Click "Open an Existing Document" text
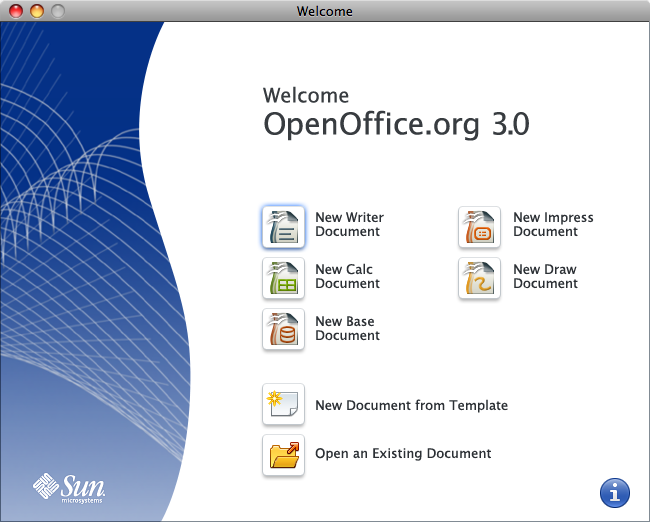 (x=403, y=454)
